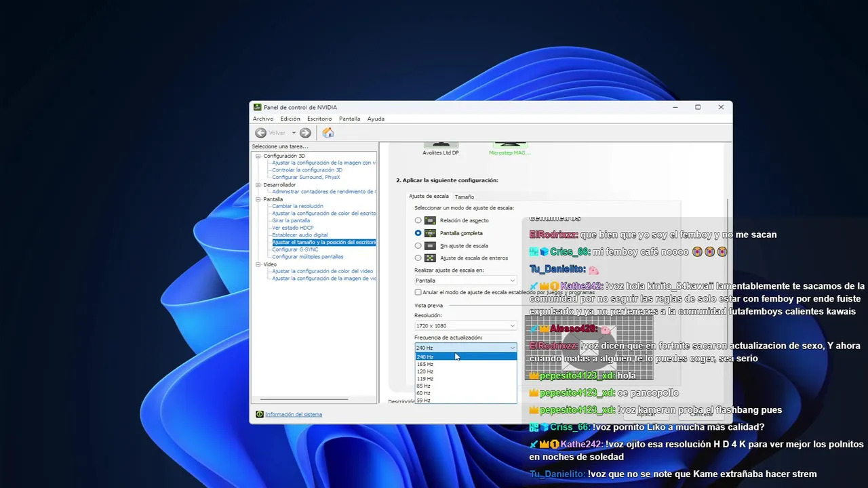Open the Realizar ajuste de escala en dropdown
868x488 pixels.
(466, 280)
